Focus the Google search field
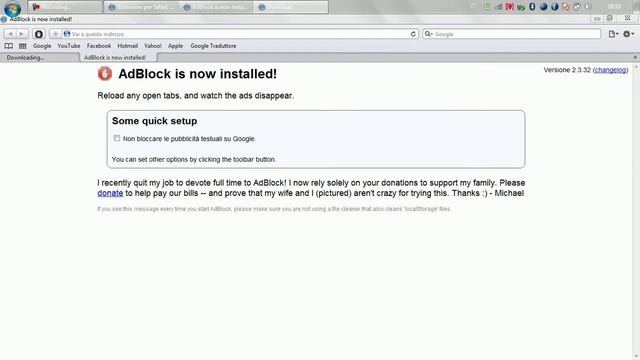This screenshot has width=640, height=360. click(511, 34)
